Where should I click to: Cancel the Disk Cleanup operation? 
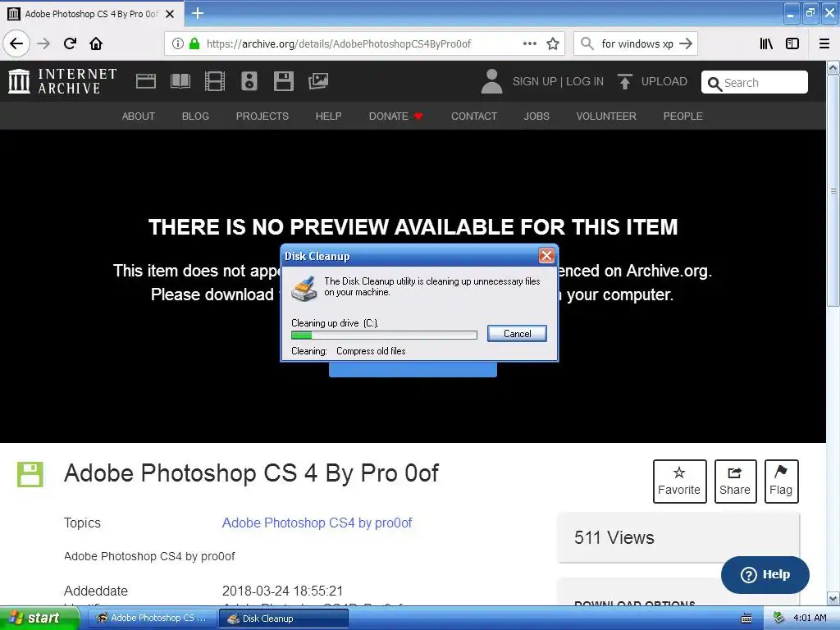pos(517,334)
